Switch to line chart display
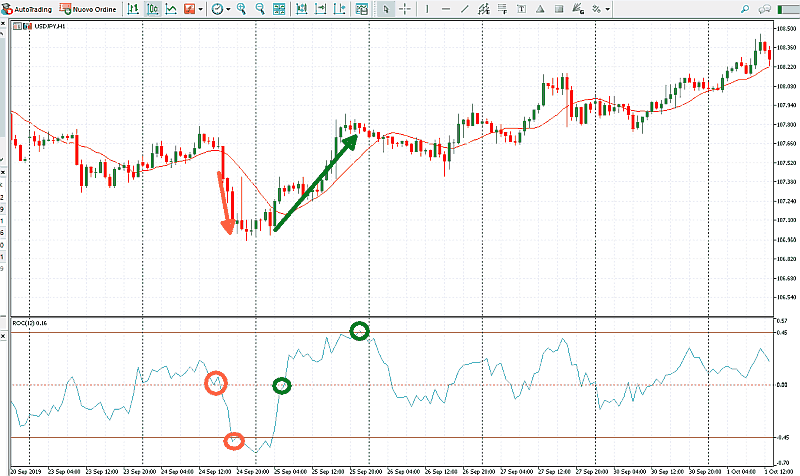Viewport: 800px width, 476px height. coord(172,8)
